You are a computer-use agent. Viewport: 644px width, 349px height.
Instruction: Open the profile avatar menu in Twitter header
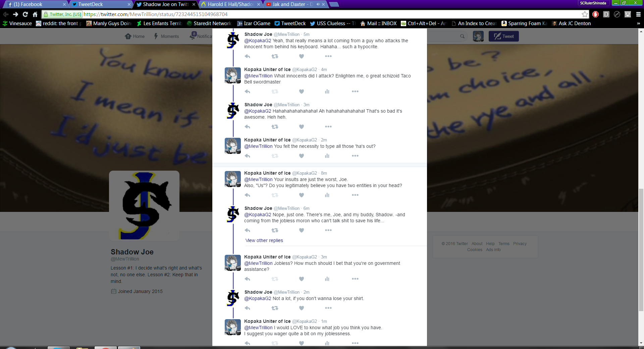[x=478, y=36]
